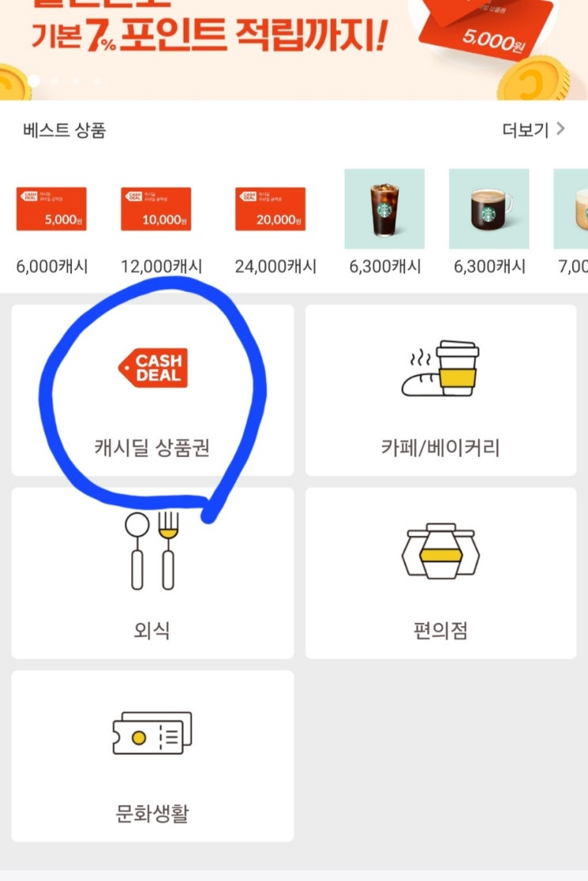Select the spoon and fork dining icon
588x881 pixels.
point(152,551)
